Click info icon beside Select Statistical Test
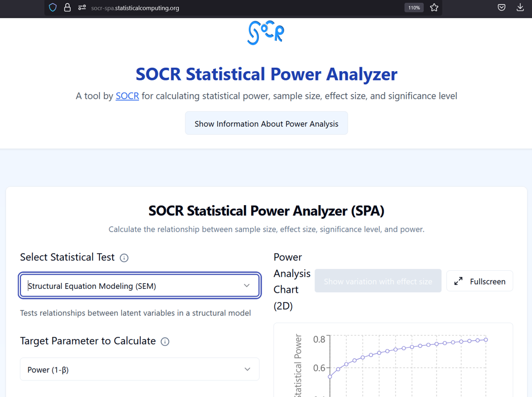Viewport: 532px width, 397px height. click(x=124, y=257)
